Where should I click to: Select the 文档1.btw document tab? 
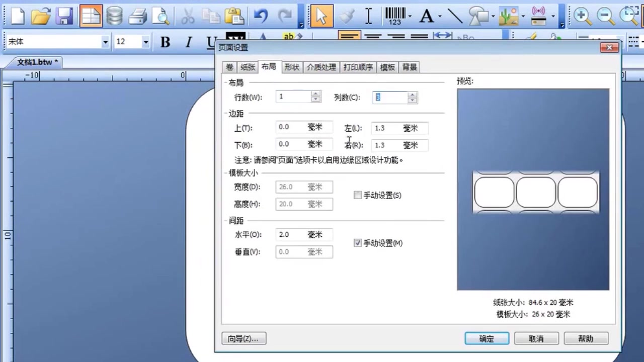[37, 62]
